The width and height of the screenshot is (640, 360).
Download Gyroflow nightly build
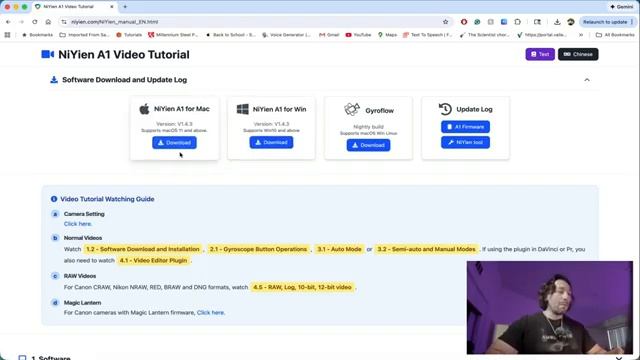pos(369,145)
